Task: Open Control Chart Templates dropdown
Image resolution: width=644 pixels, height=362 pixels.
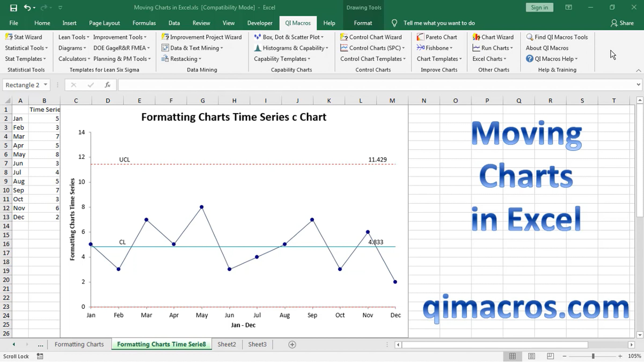Action: click(373, 59)
